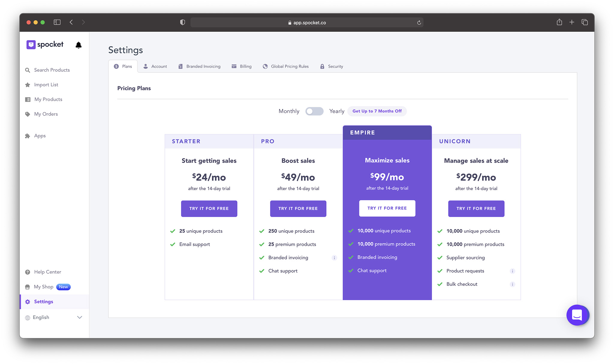Open the chat support bubble
This screenshot has height=364, width=614.
[x=577, y=315]
